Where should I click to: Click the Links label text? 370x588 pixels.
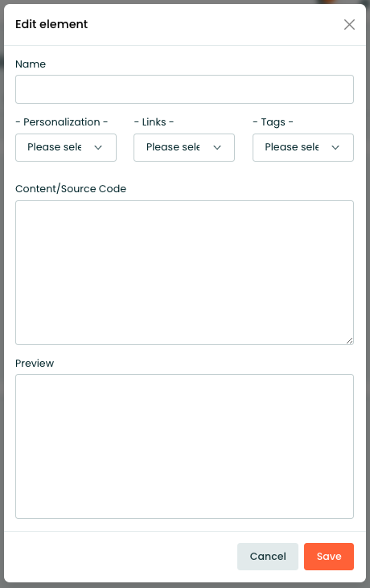click(x=154, y=122)
